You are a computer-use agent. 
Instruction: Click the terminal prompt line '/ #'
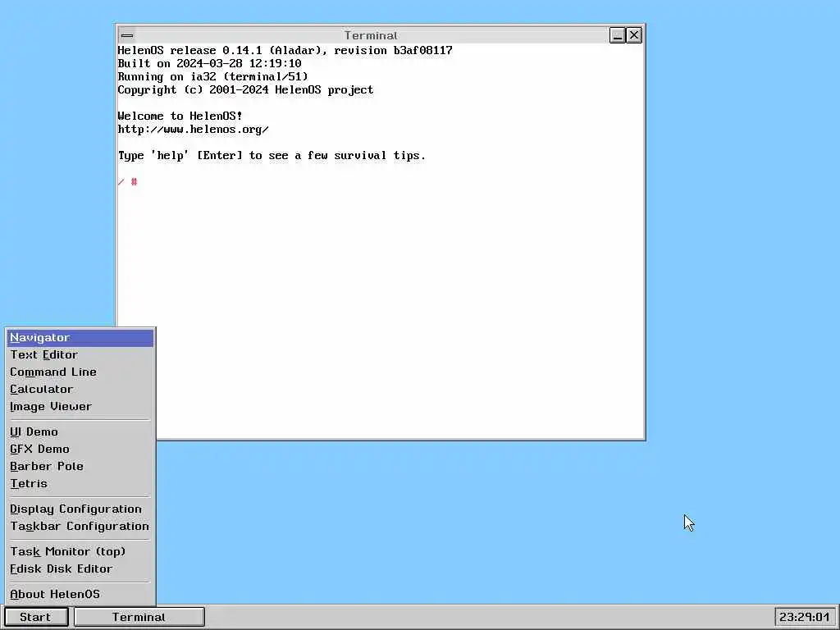[x=127, y=182]
